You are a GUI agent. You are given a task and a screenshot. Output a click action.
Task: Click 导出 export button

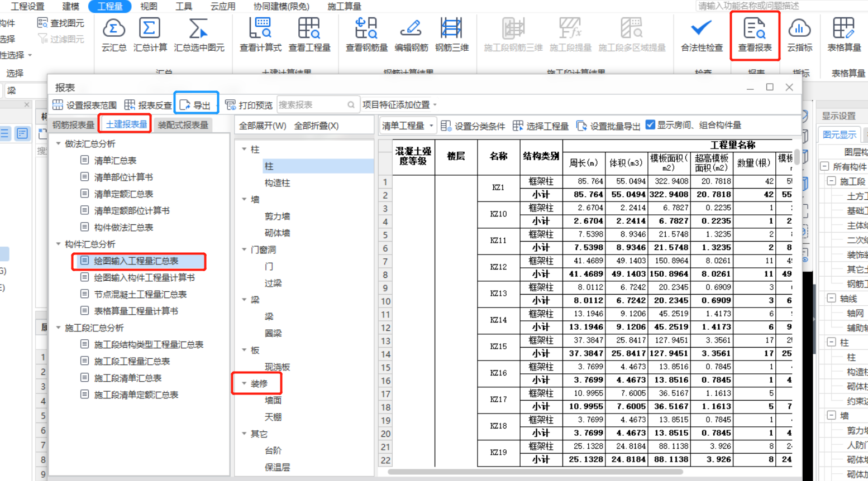(195, 105)
